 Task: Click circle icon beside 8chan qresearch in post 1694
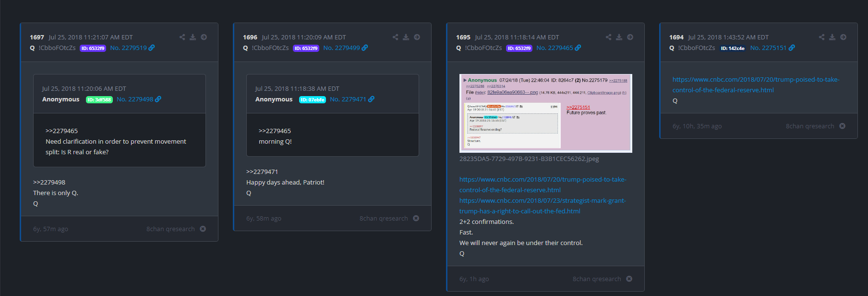842,126
